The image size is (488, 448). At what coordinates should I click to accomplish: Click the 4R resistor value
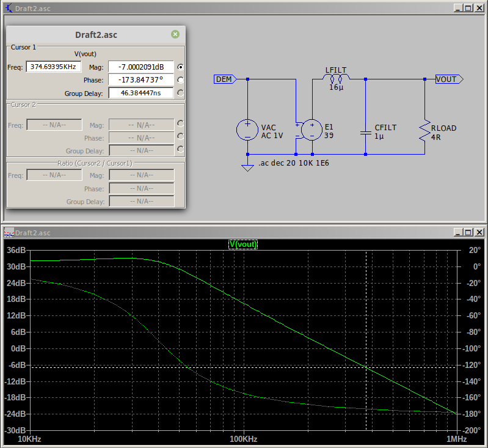[x=435, y=138]
